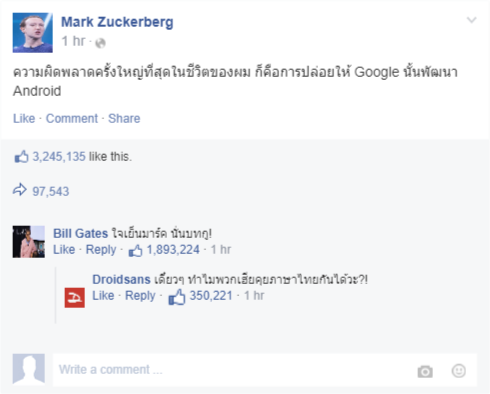This screenshot has width=490, height=394.
Task: Open Mark Zuckerberg profile name link
Action: (x=117, y=22)
